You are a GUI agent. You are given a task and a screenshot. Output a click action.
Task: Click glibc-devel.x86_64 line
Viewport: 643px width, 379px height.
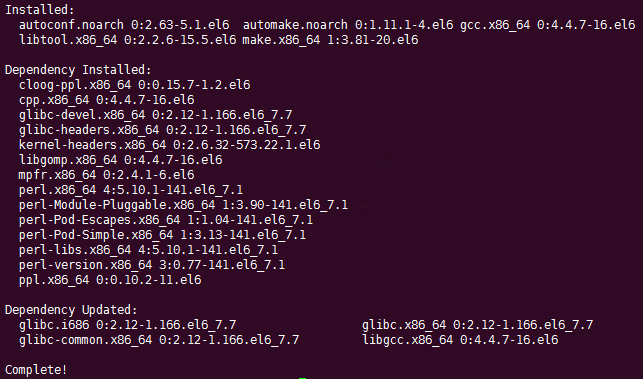click(155, 115)
